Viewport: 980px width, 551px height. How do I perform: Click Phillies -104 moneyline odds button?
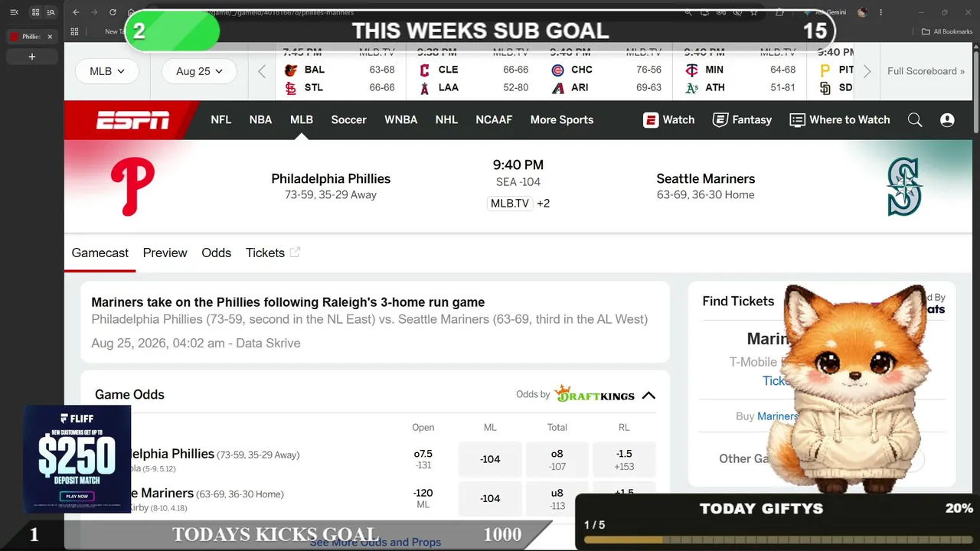click(x=490, y=459)
